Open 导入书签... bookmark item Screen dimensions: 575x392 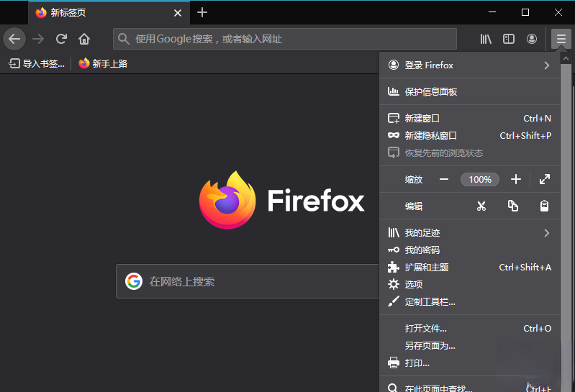37,64
